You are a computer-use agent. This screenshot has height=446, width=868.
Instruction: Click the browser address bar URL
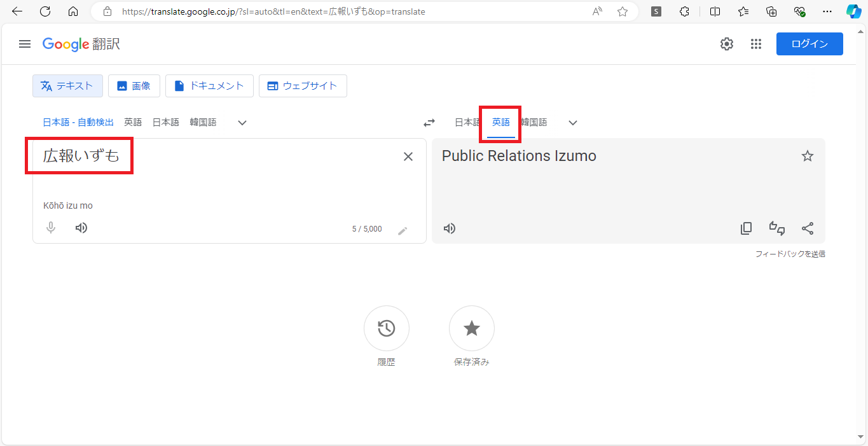coord(273,11)
